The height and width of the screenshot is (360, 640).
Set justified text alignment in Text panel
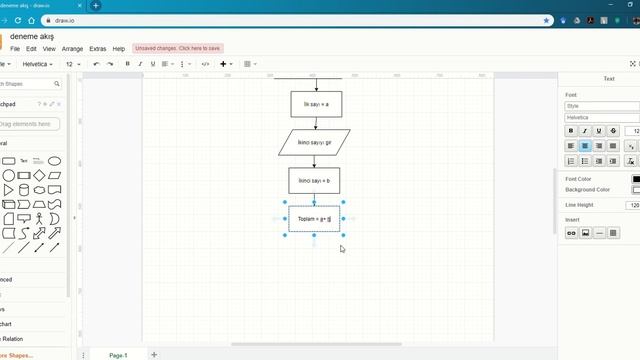[613, 146]
